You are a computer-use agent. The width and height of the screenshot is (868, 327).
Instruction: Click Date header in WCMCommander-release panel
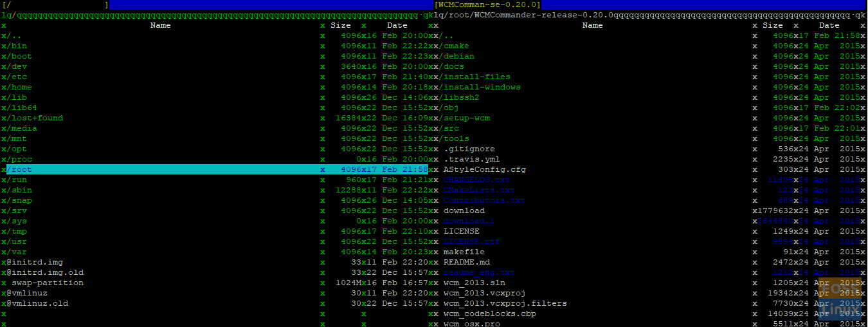pyautogui.click(x=829, y=25)
